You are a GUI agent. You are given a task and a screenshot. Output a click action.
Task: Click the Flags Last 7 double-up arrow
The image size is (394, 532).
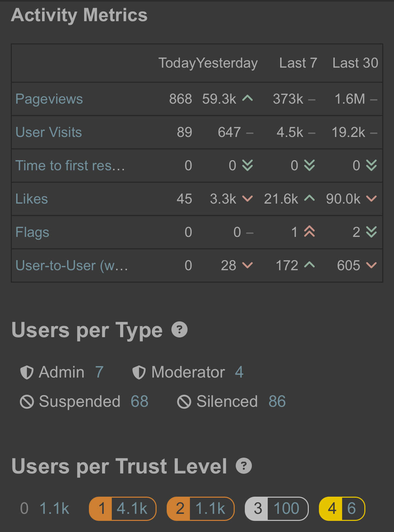tap(309, 232)
